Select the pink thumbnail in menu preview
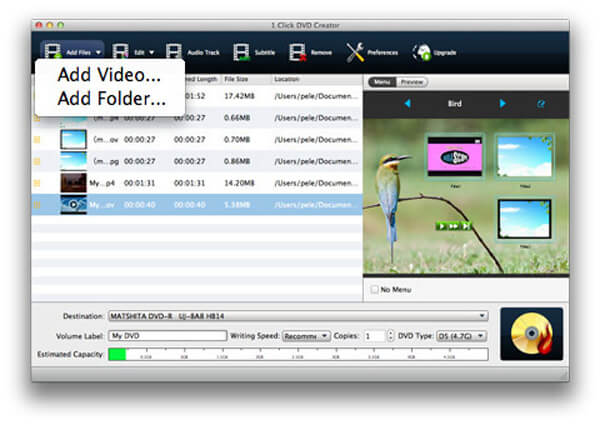Viewport: 600px width, 425px height. [455, 157]
